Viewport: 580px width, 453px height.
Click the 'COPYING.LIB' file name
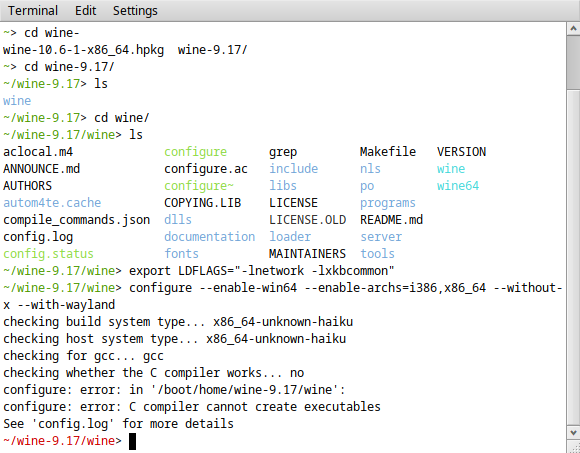(202, 203)
